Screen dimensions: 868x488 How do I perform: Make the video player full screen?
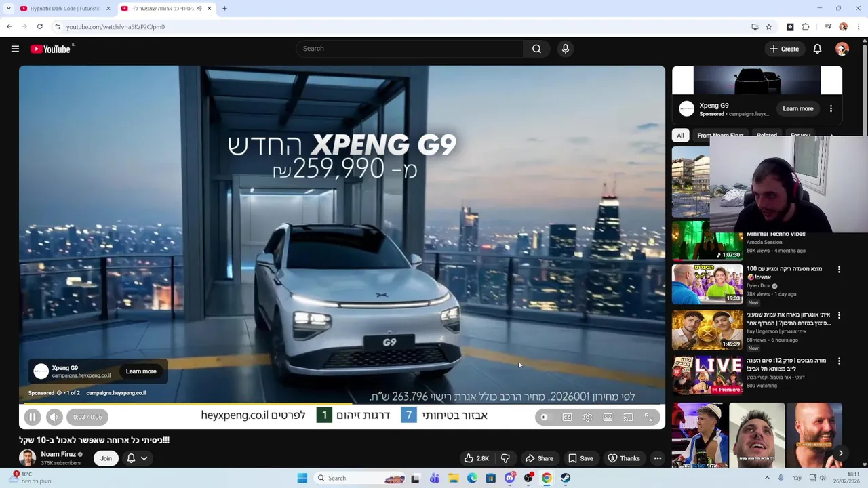pyautogui.click(x=648, y=417)
